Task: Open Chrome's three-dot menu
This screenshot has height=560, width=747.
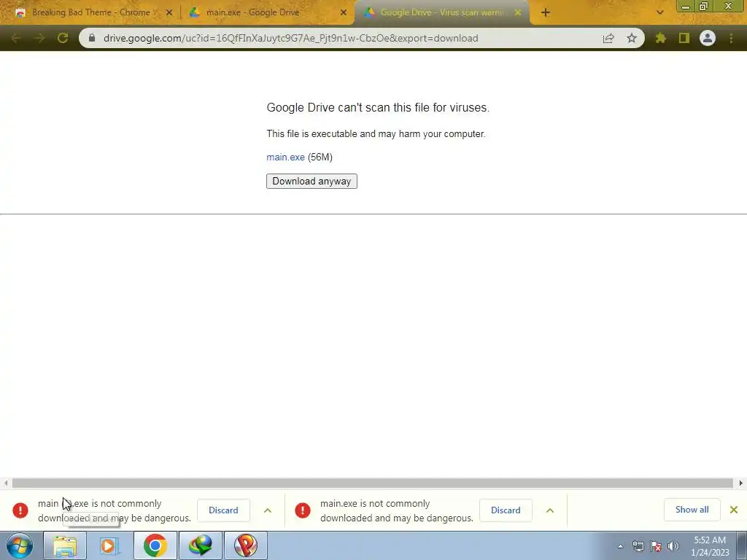Action: click(x=731, y=38)
